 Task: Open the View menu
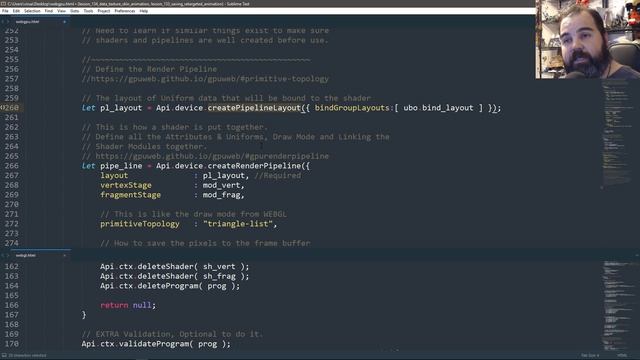coord(62,11)
